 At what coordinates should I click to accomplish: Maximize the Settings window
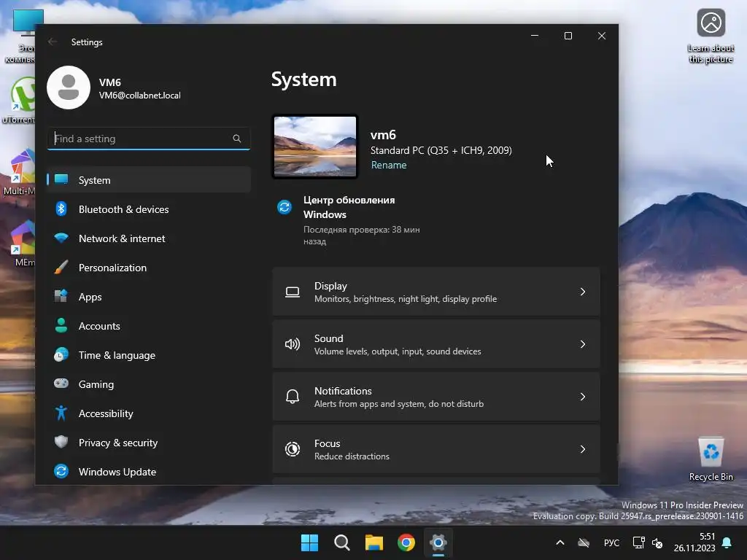pyautogui.click(x=568, y=36)
